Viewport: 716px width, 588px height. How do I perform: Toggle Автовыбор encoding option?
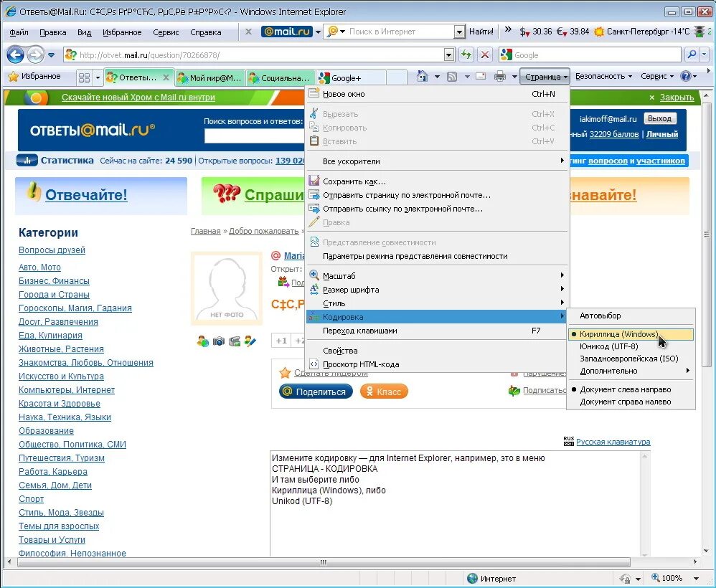pos(631,316)
